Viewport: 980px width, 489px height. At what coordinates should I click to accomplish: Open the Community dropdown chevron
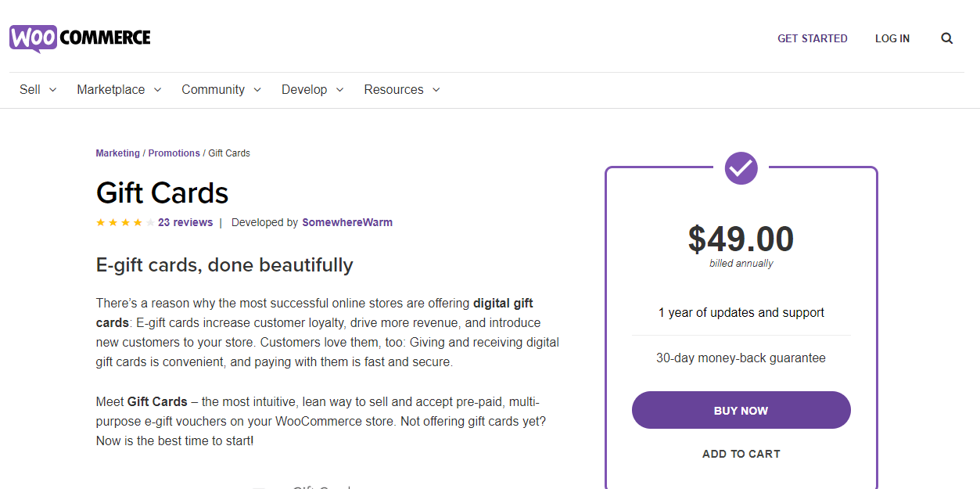click(257, 90)
